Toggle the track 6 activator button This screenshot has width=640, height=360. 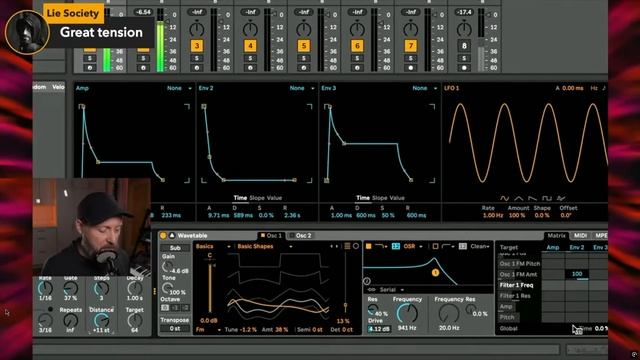click(357, 46)
